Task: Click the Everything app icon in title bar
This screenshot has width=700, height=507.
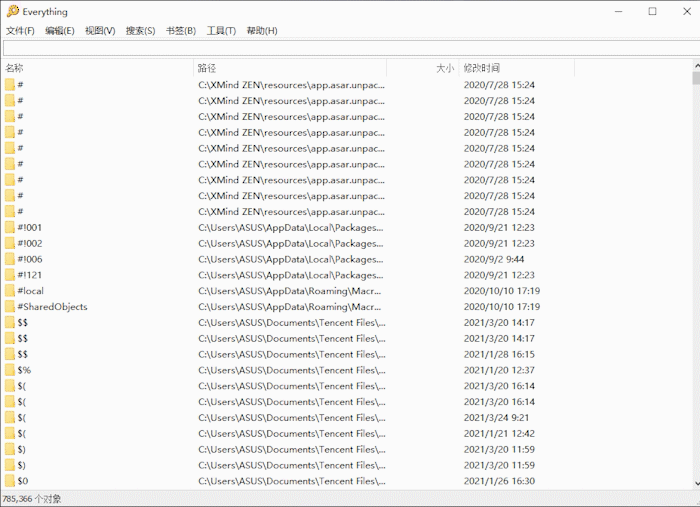Action: click(x=12, y=11)
